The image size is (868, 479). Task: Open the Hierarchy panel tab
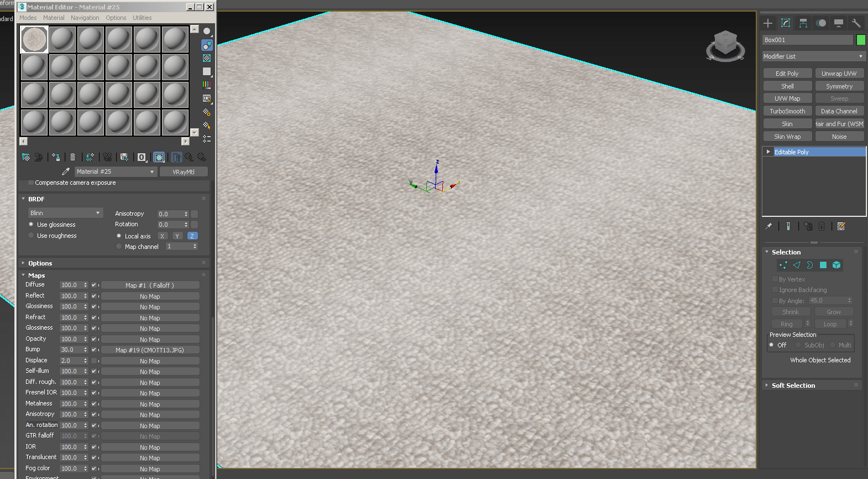pos(803,23)
